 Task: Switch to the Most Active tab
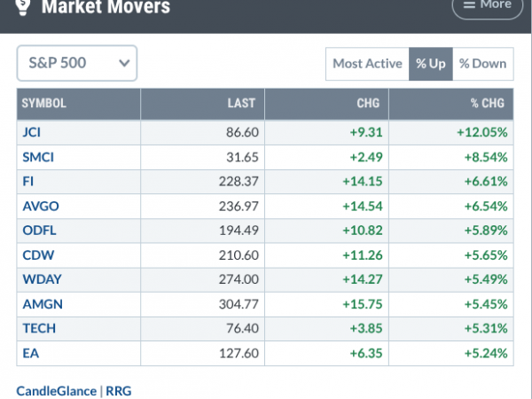coord(367,64)
